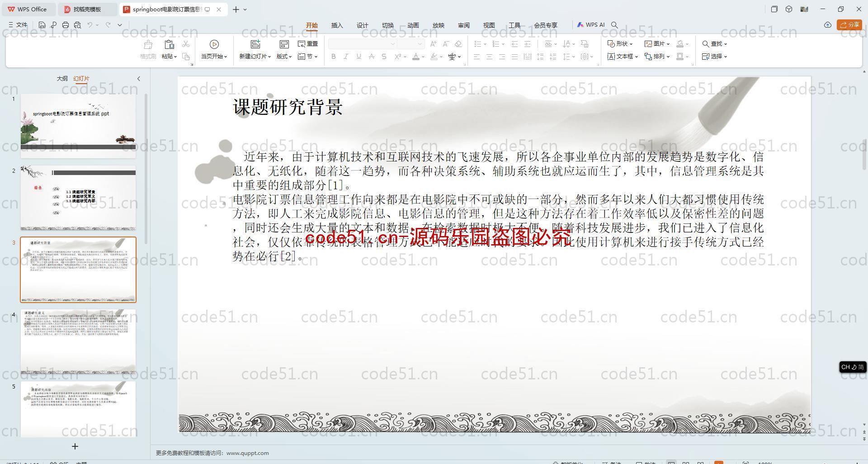Collapse the slide panel with arrow
The width and height of the screenshot is (868, 464).
pos(139,79)
